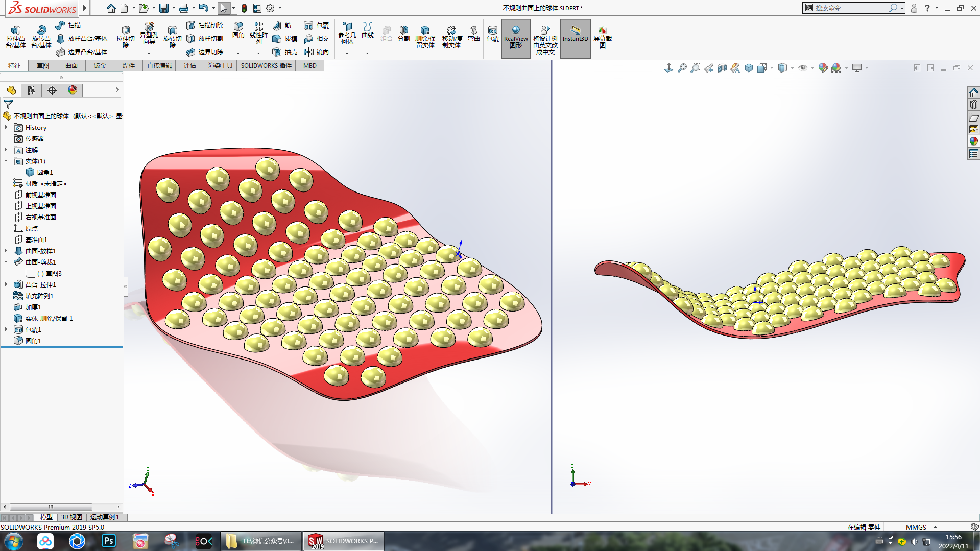This screenshot has height=551, width=980.
Task: Open the Options gear button
Action: (270, 8)
